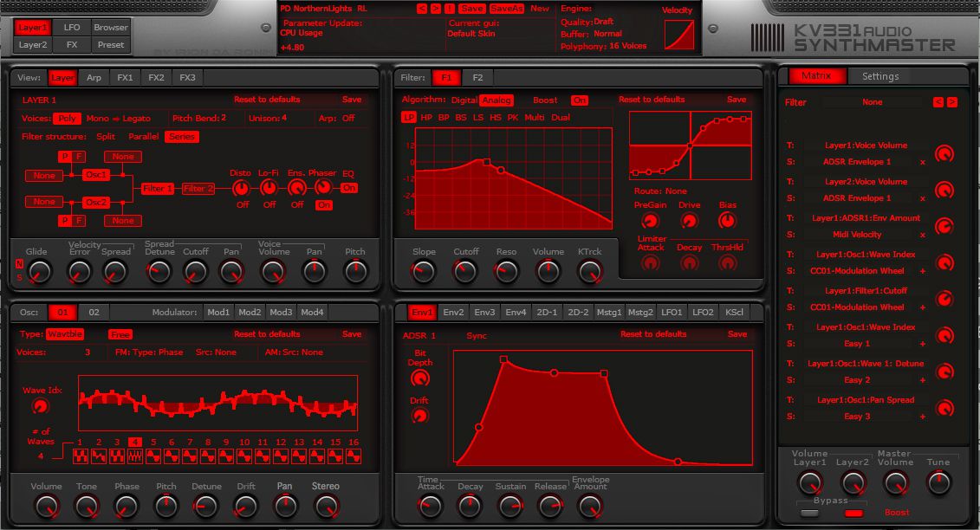Click amount knob for Layer1:Voice Volume matrix row

pos(944,154)
